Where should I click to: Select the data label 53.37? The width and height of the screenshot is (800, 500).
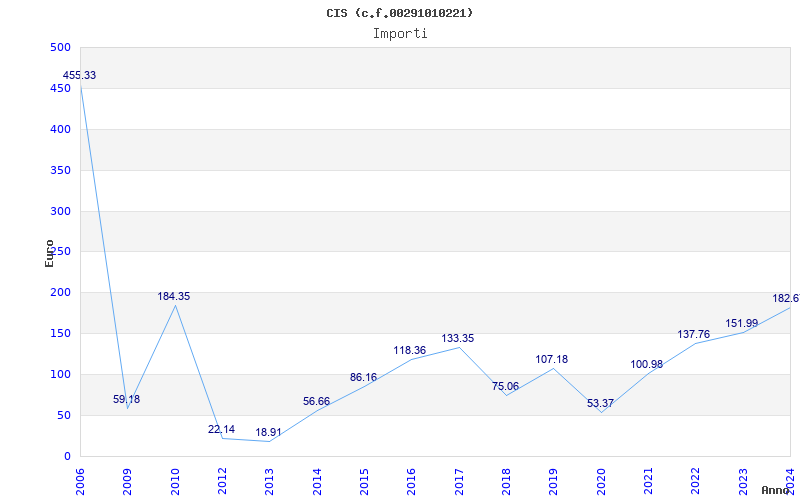pyautogui.click(x=600, y=404)
